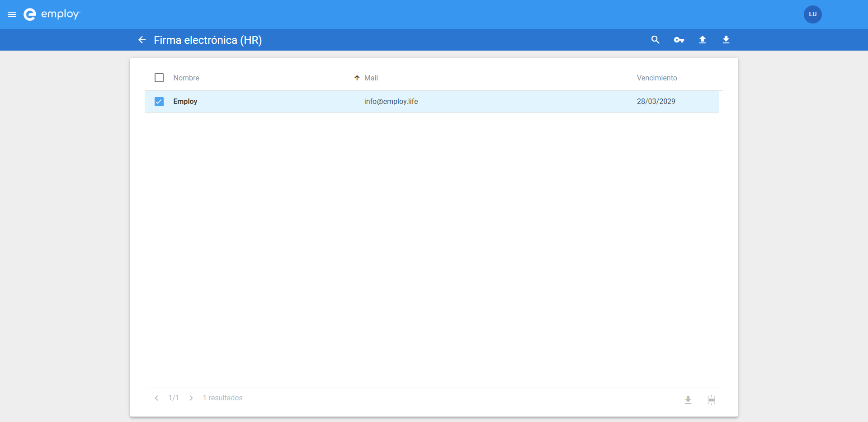Image resolution: width=868 pixels, height=422 pixels.
Task: Click the info@employ.life mail cell
Action: point(391,102)
